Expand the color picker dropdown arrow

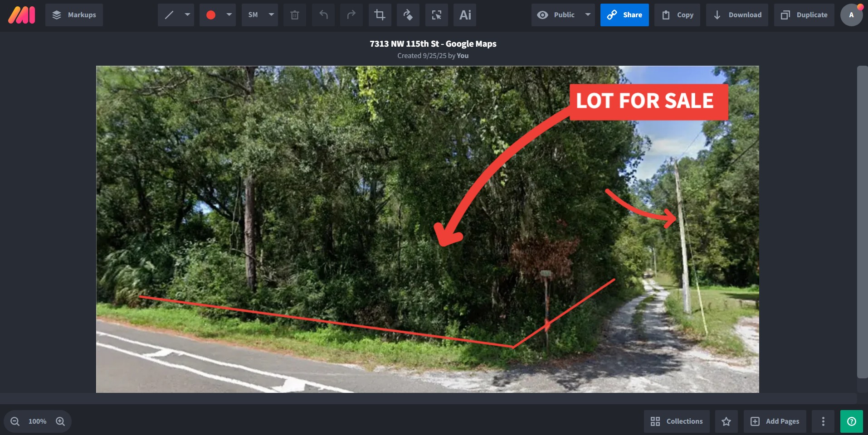[229, 15]
